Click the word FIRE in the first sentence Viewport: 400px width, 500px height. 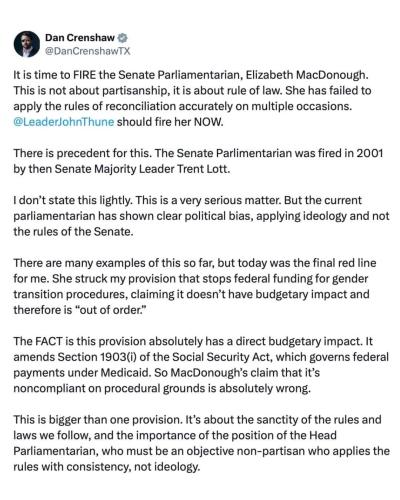(x=84, y=75)
